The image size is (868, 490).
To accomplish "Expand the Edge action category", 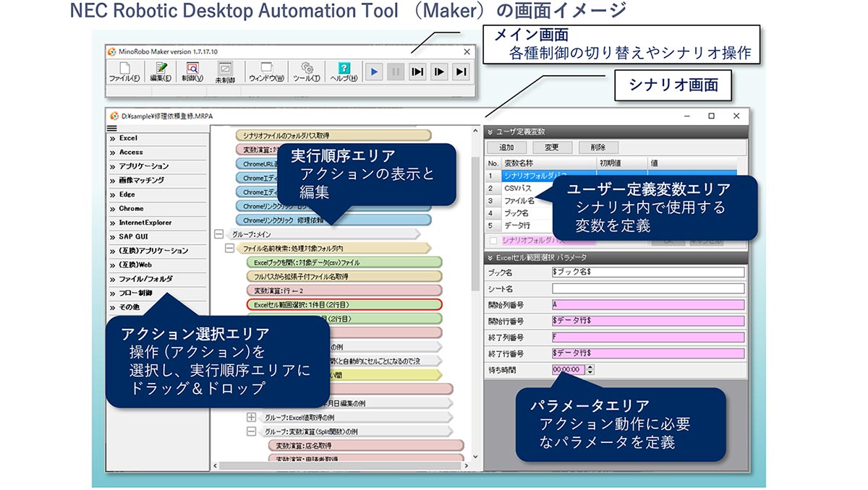I will 156,194.
